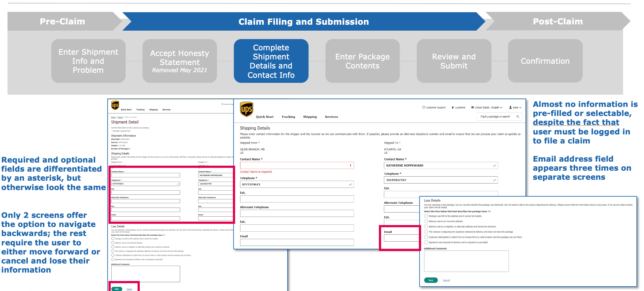
Task: Click 'Review and Submit' step box
Action: (x=454, y=61)
